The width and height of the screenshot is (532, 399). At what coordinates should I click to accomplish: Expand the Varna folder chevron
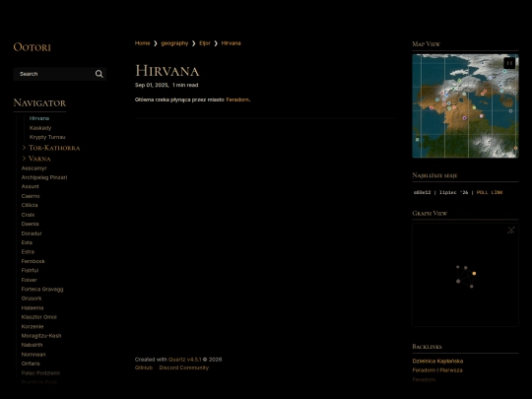point(24,159)
